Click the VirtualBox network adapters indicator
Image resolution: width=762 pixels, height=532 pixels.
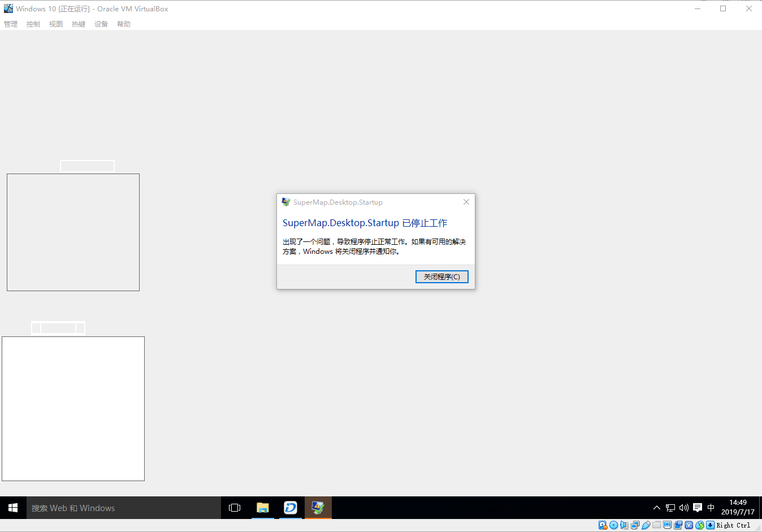(x=635, y=525)
